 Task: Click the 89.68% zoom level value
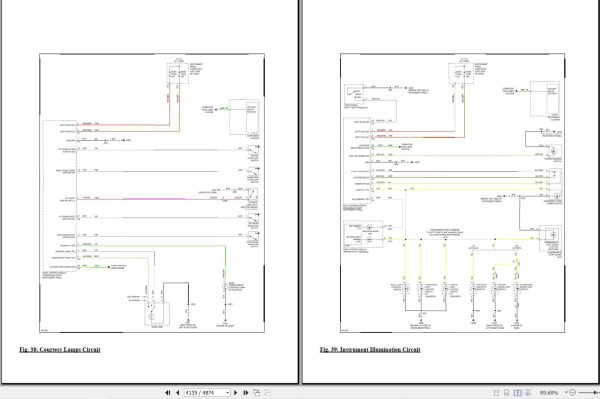pyautogui.click(x=549, y=392)
